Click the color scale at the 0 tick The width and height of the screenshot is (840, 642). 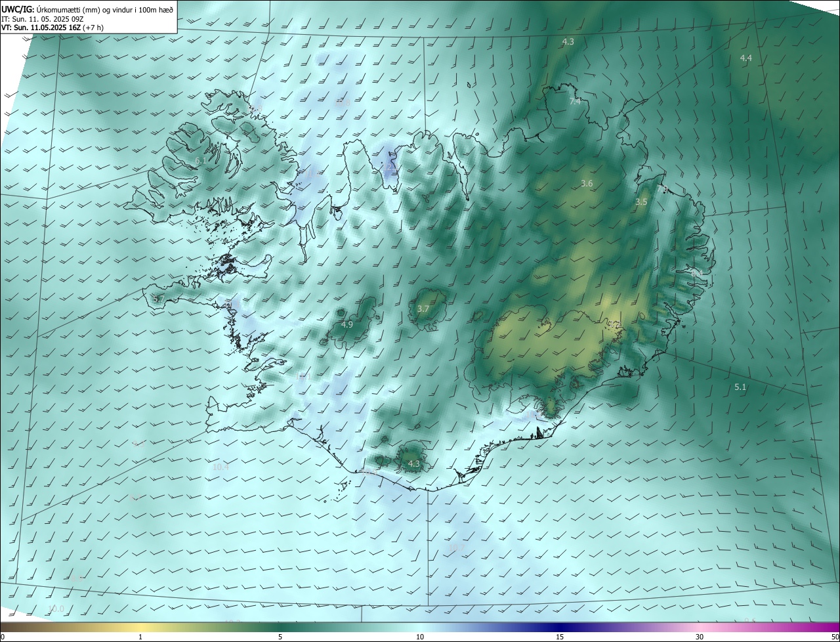2,637
